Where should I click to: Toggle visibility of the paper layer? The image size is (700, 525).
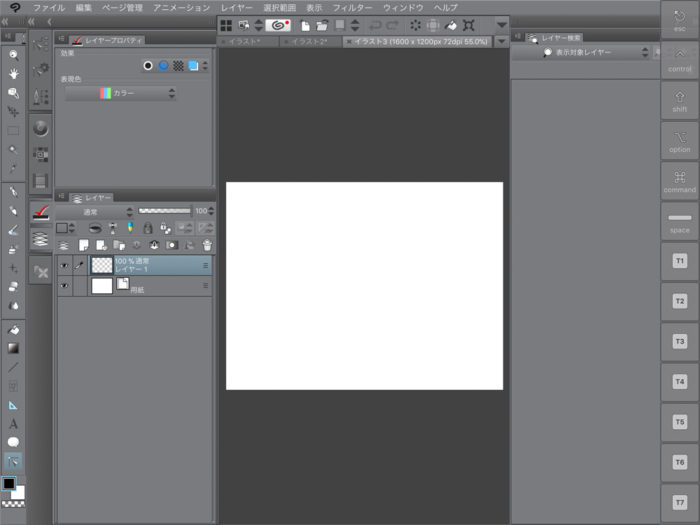point(64,286)
